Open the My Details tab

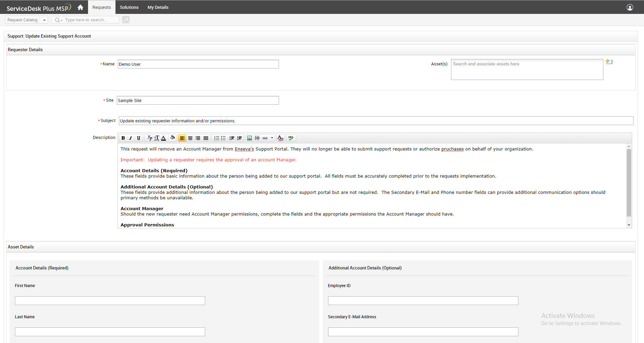[x=158, y=7]
